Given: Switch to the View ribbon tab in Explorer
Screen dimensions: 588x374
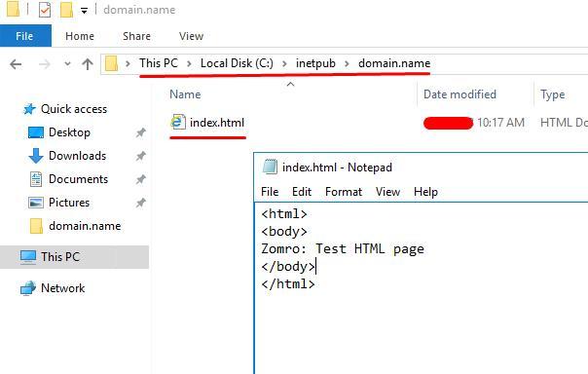Looking at the screenshot, I should click(191, 36).
